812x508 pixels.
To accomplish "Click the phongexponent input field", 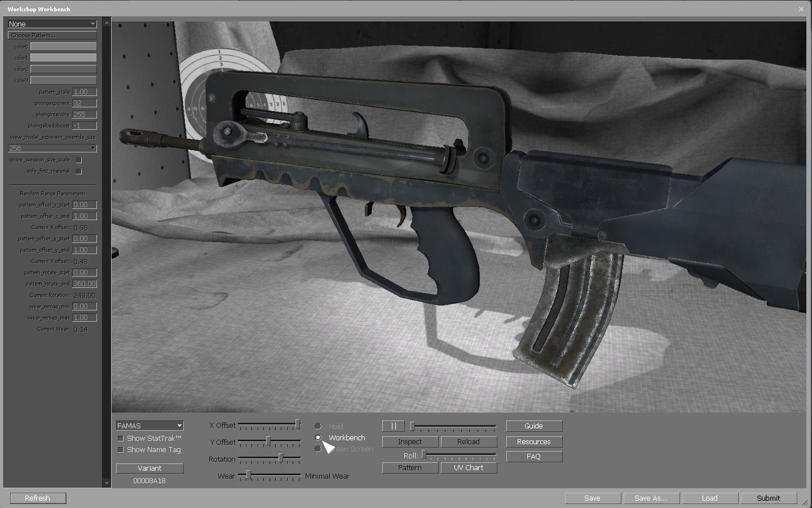I will (x=85, y=103).
